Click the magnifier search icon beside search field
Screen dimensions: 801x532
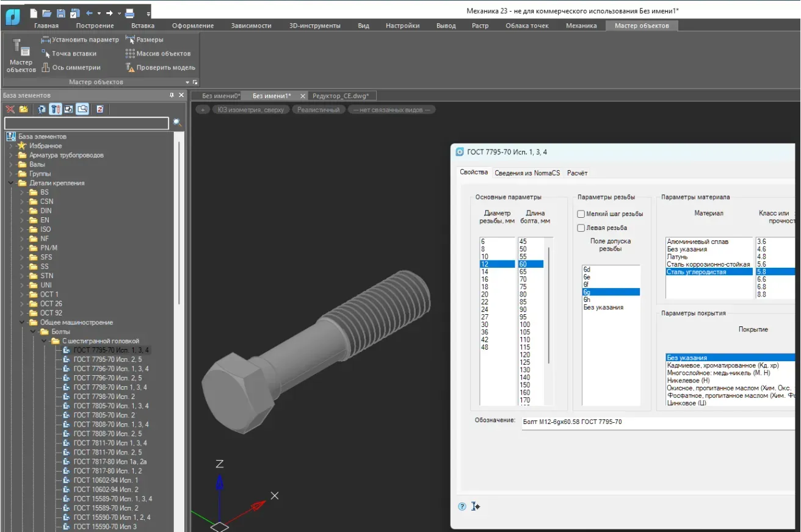coord(177,123)
